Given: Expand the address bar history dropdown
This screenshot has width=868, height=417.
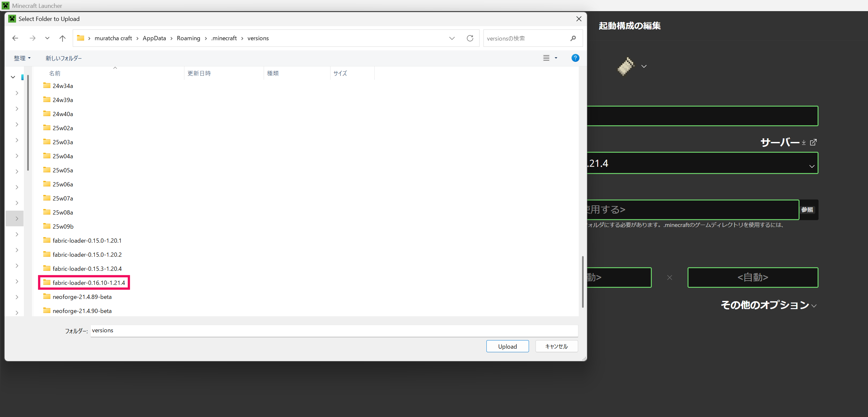Looking at the screenshot, I should coord(452,38).
